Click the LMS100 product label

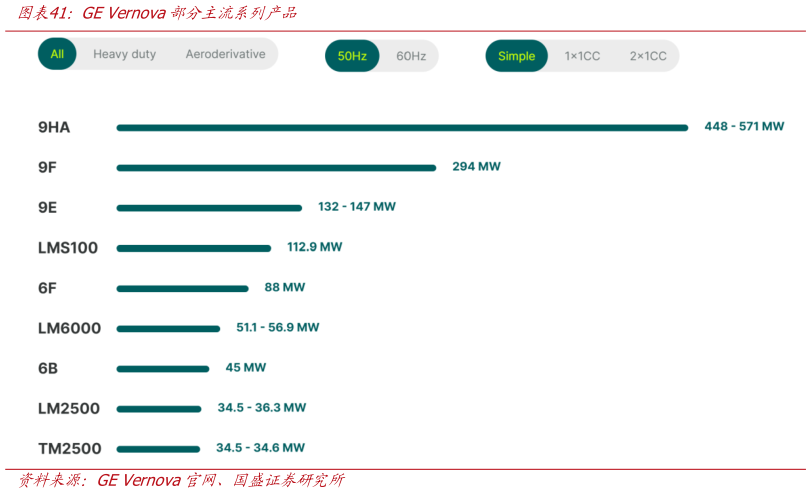tap(68, 248)
